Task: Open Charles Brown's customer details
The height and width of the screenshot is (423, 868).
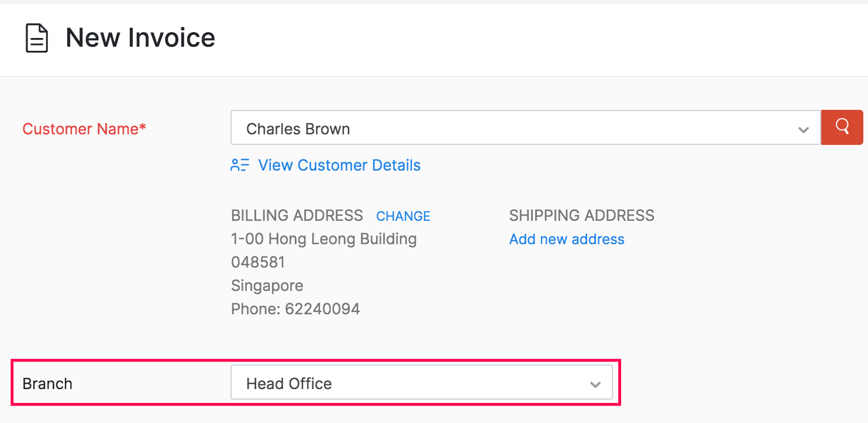Action: (339, 165)
